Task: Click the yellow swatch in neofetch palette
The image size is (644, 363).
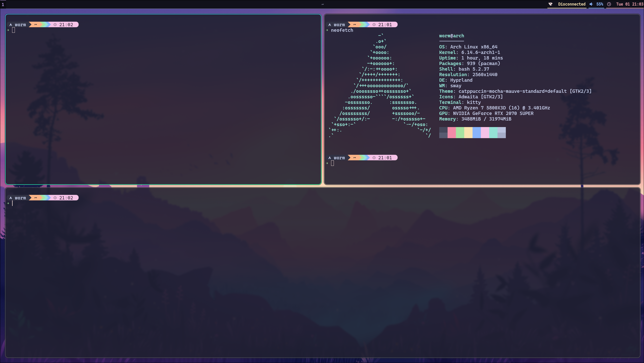Action: pyautogui.click(x=468, y=133)
